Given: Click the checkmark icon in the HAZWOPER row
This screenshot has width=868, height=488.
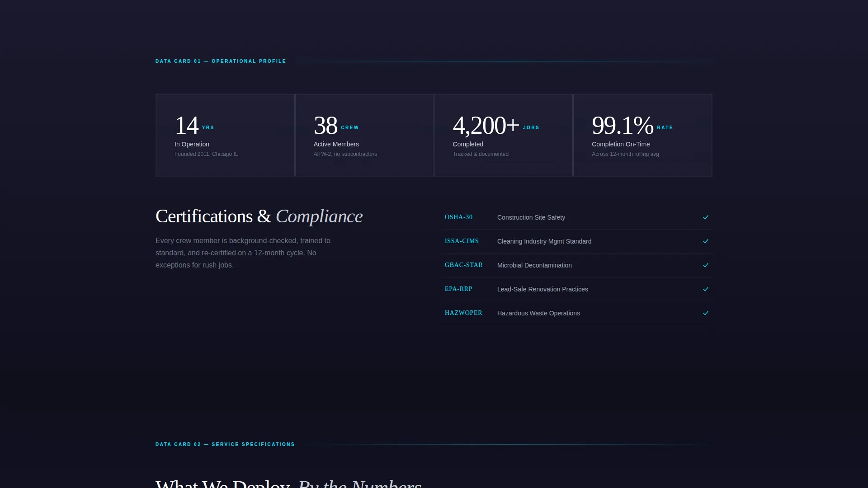Looking at the screenshot, I should 705,313.
